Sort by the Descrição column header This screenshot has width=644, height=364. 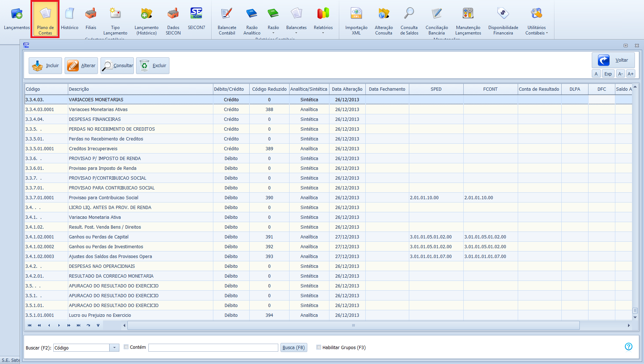(140, 89)
